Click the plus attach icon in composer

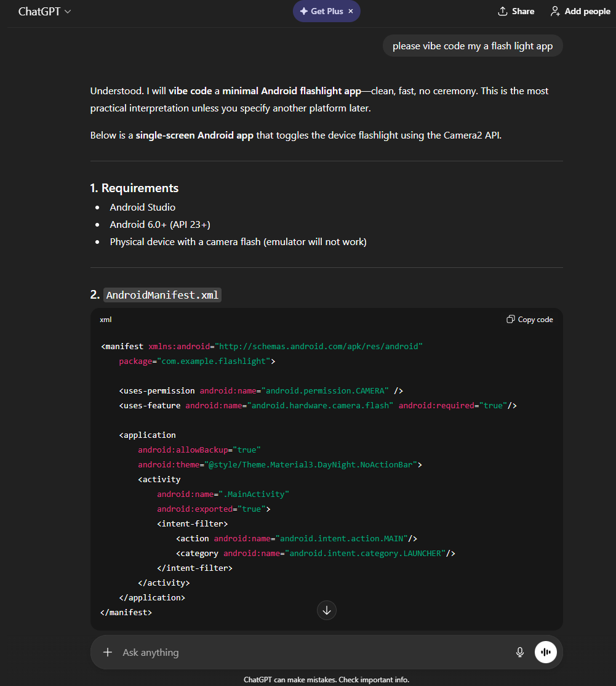108,652
